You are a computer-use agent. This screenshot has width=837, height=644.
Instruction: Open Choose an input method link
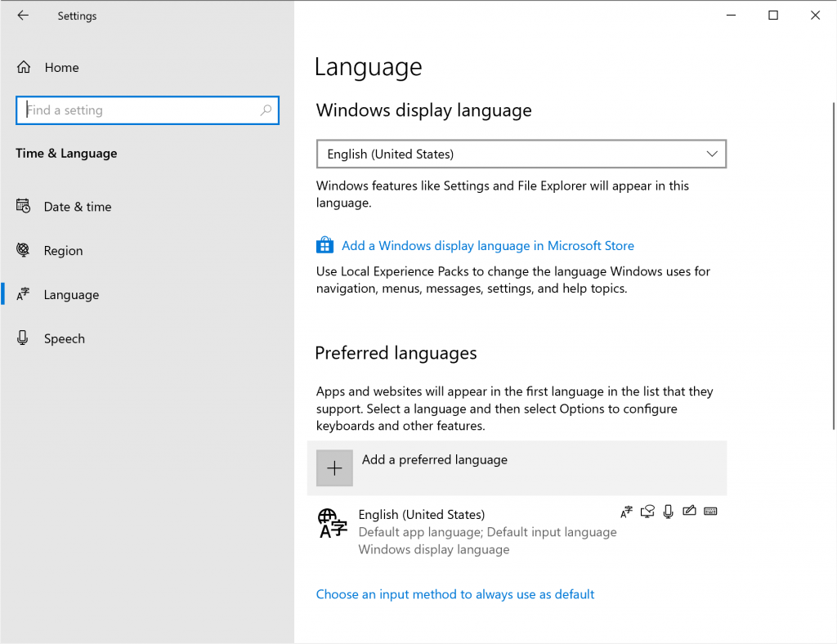point(454,594)
